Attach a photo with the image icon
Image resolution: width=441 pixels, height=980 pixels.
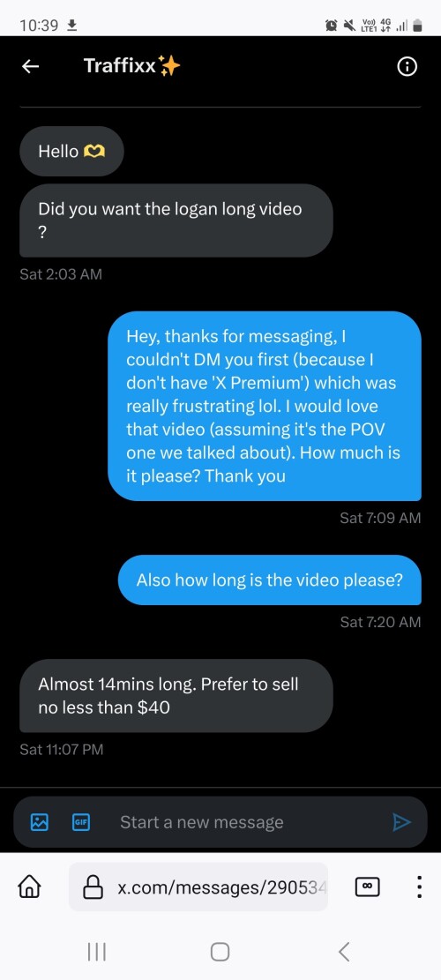coord(40,822)
